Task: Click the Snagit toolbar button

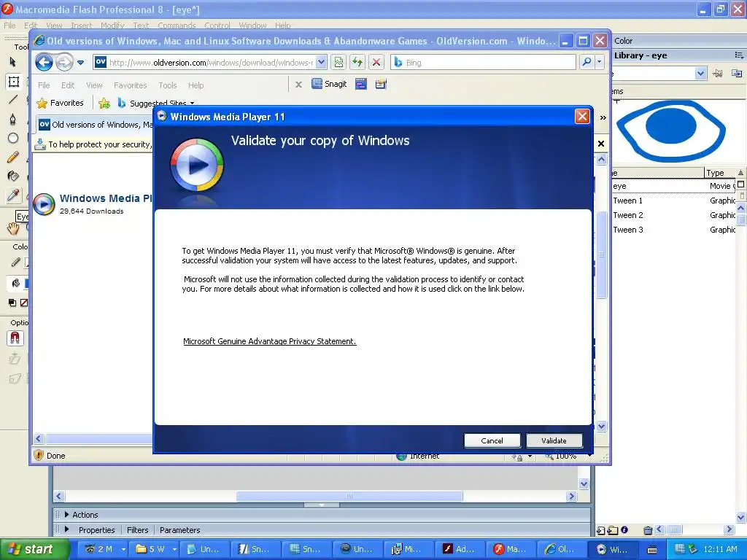Action: coord(329,84)
